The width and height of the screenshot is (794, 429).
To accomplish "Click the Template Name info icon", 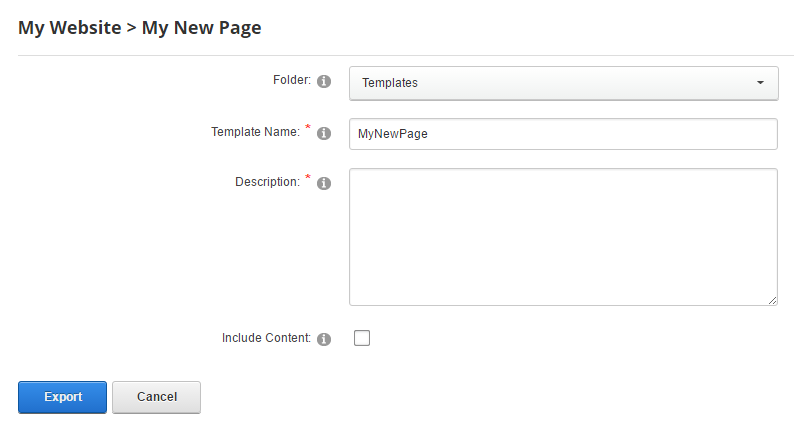I will point(324,134).
